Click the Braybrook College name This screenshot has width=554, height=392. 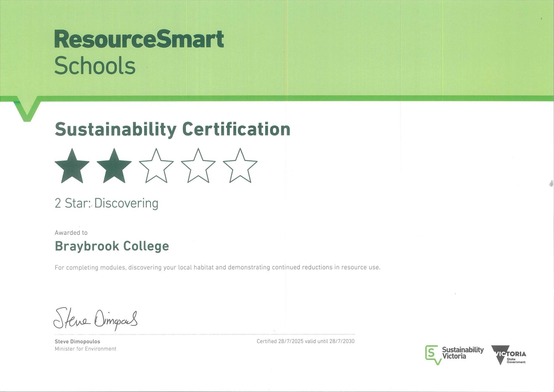[x=112, y=246]
